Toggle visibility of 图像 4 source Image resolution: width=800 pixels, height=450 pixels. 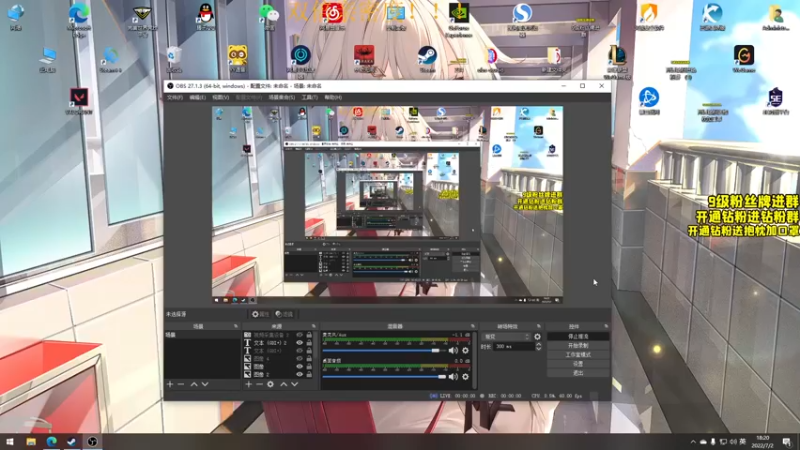299,359
